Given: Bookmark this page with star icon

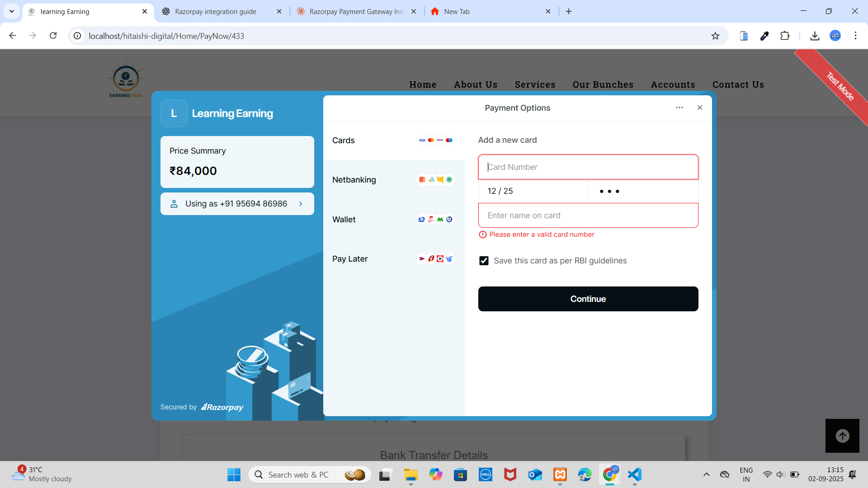Looking at the screenshot, I should [x=715, y=36].
